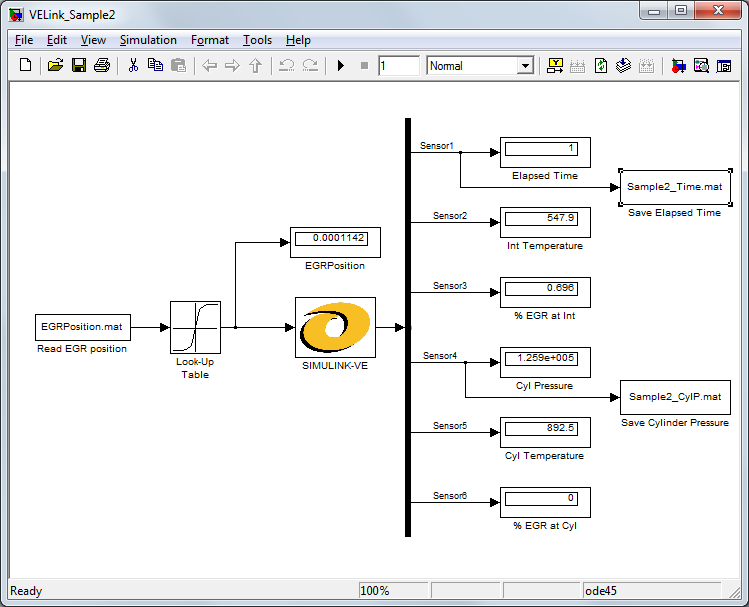749x607 pixels.
Task: Paste with clipboard icon
Action: pyautogui.click(x=178, y=65)
